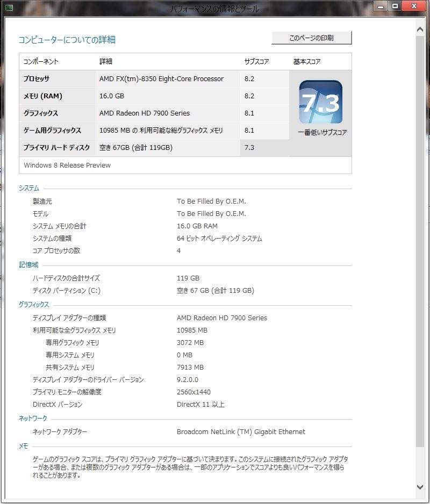Viewport: 430px width, 504px height.
Task: Select the AMD FX(tm)-8350 Eight-Core Processor text
Action: tap(161, 79)
